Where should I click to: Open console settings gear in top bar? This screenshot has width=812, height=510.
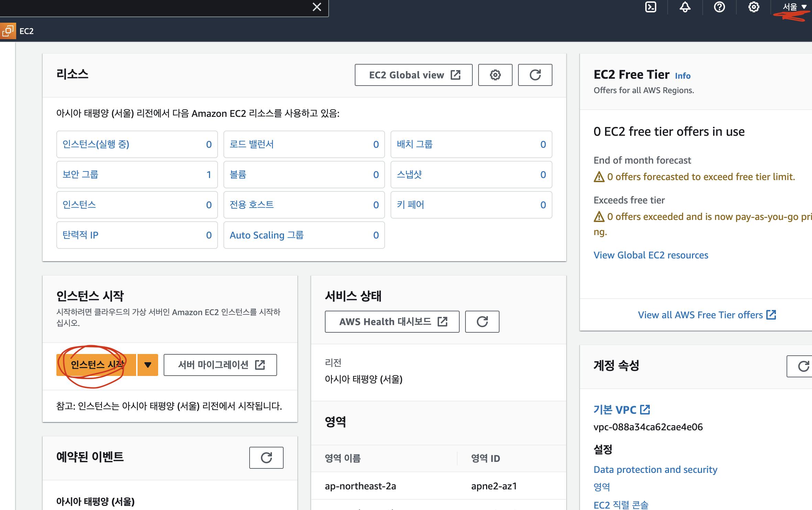coord(754,7)
